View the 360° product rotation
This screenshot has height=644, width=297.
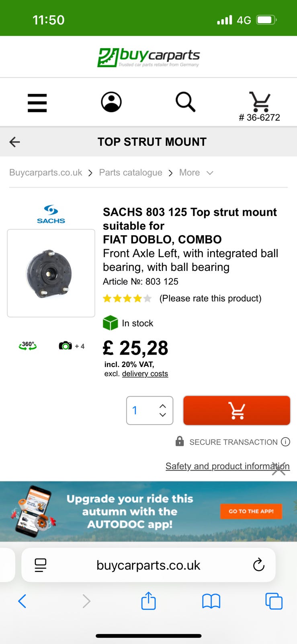tap(28, 346)
